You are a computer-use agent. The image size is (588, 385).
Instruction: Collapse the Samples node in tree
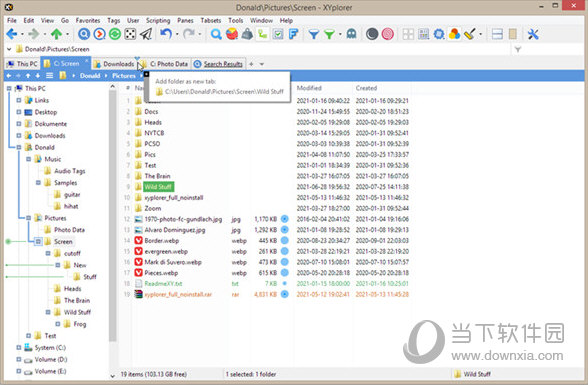click(38, 183)
